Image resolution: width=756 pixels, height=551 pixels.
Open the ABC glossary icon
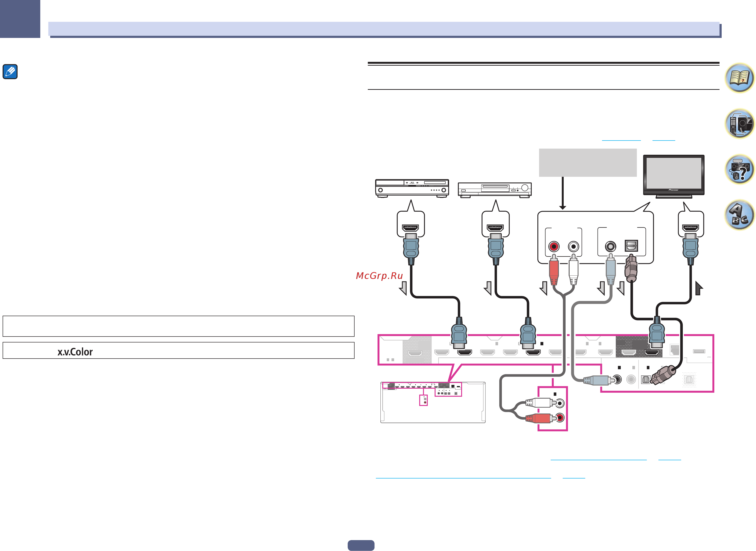(739, 215)
